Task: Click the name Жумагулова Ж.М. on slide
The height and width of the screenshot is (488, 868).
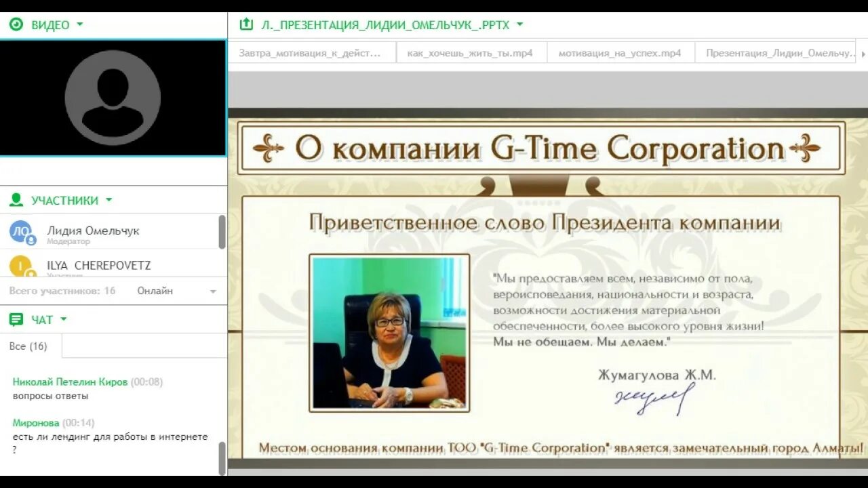Action: (x=657, y=374)
